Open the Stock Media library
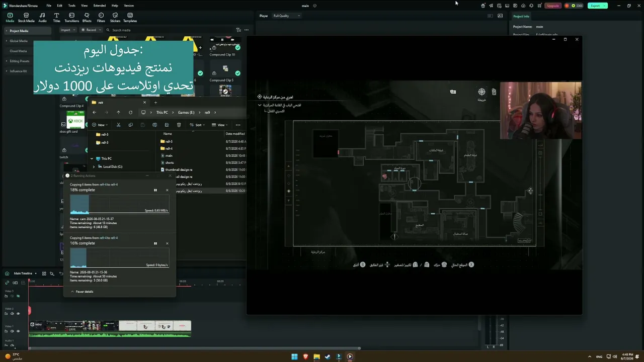Image resolution: width=644 pixels, height=362 pixels. pyautogui.click(x=26, y=18)
